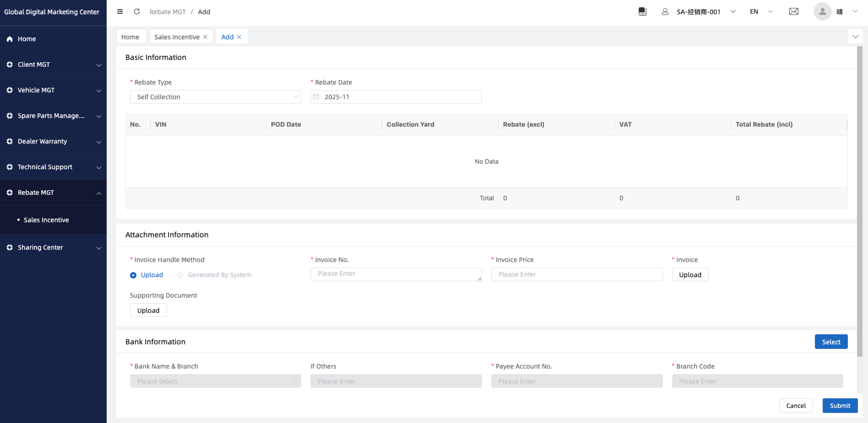Click the blue Submit button

point(840,406)
